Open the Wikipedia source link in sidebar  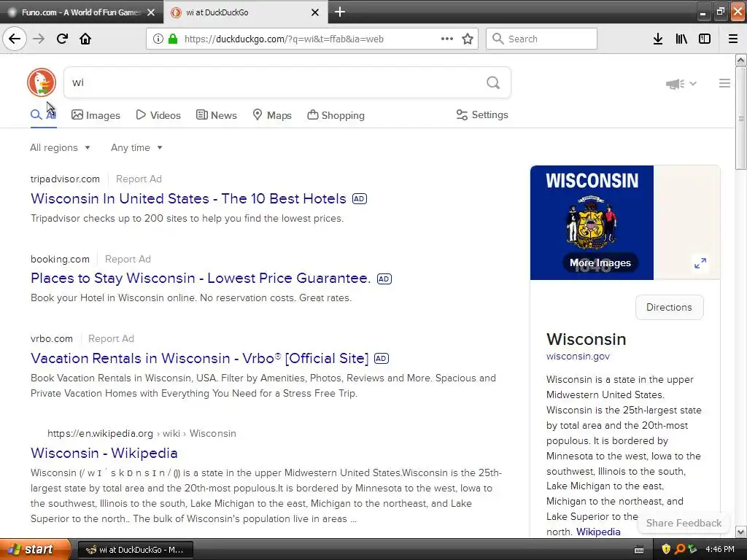click(x=598, y=532)
